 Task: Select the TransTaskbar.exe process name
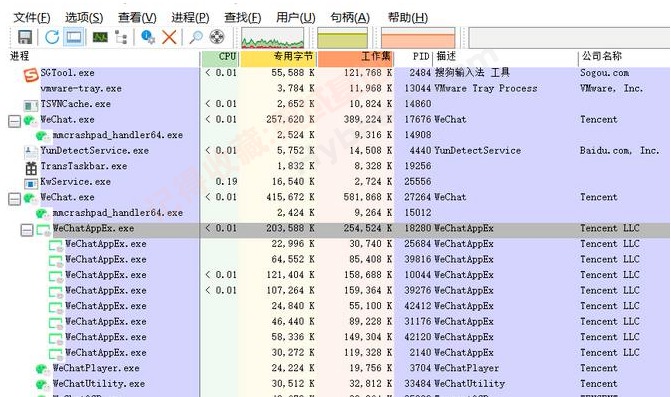click(x=84, y=166)
